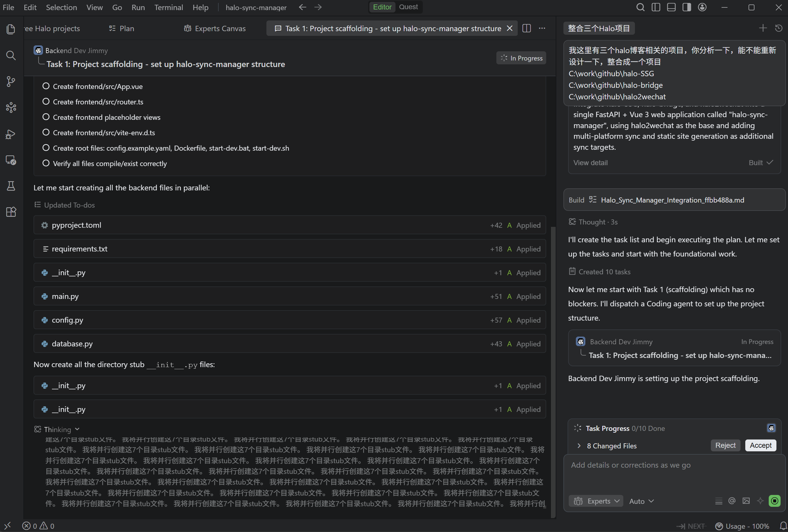Click the agent avatar in Task Progress
The height and width of the screenshot is (532, 788).
(771, 428)
